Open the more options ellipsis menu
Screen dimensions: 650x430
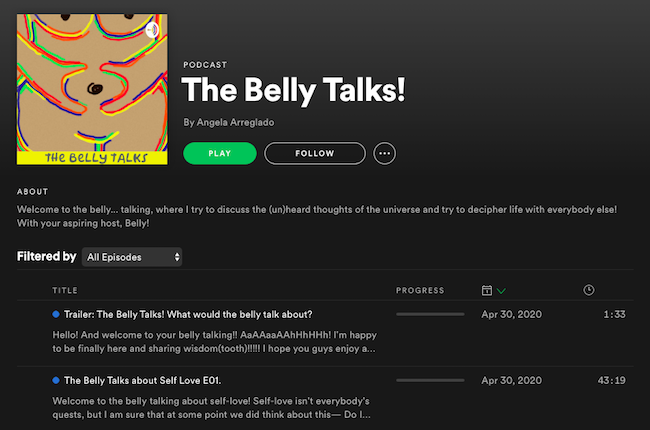385,153
